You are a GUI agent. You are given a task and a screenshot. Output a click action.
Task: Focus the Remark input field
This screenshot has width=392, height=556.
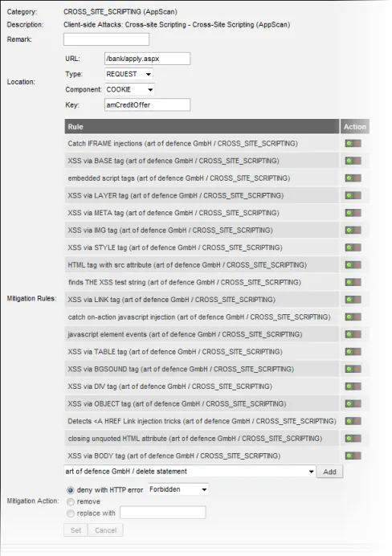pyautogui.click(x=106, y=39)
